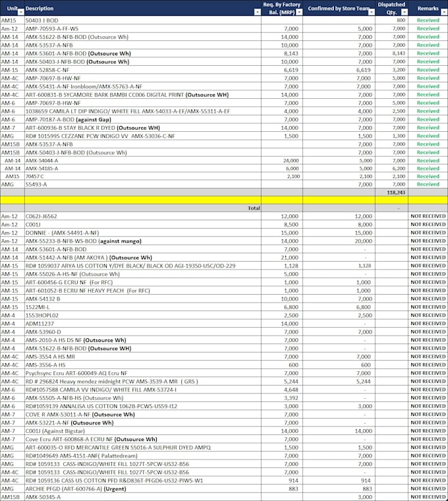Viewport: 448px width, 501px height.
Task: Select required quantity 5,244 in Heavy mendez row
Action: tap(282, 382)
